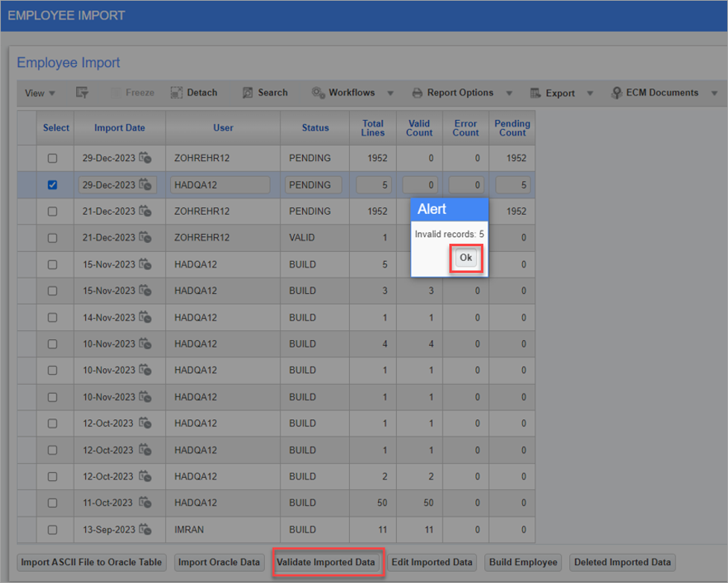Open calendar icon for 13-Sep-2023 IMRAN row
The image size is (728, 583).
(145, 529)
